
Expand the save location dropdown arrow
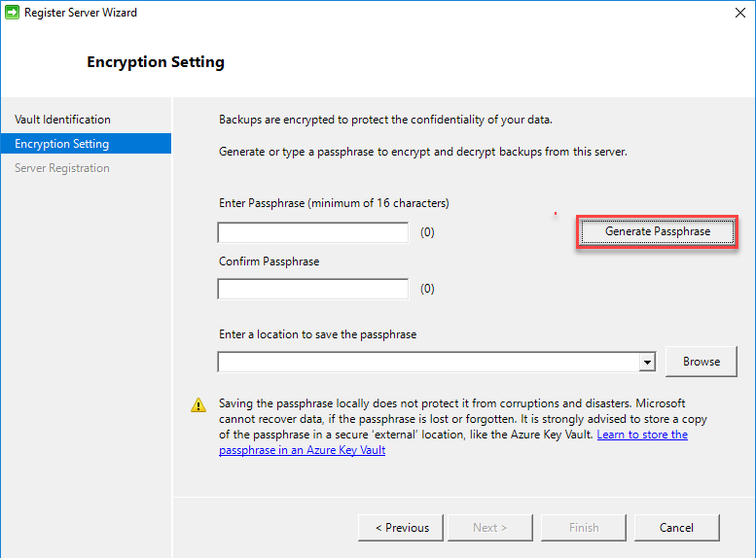click(648, 362)
